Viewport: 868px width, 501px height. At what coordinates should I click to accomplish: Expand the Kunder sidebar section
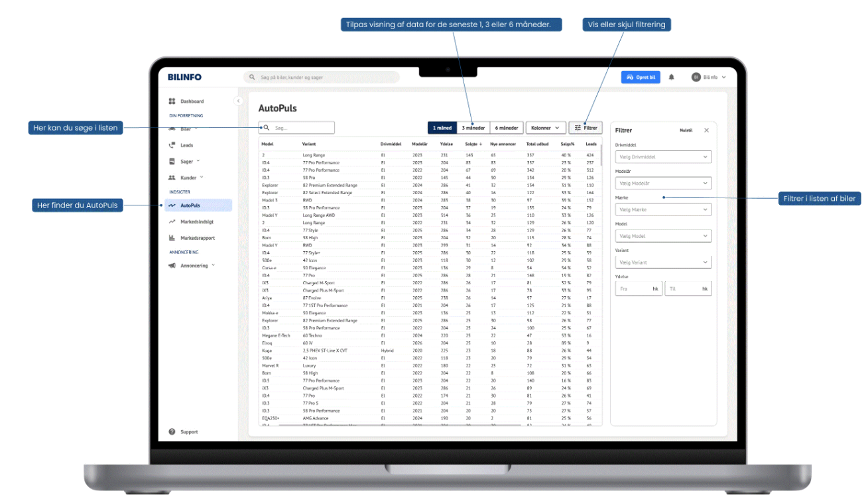(202, 178)
